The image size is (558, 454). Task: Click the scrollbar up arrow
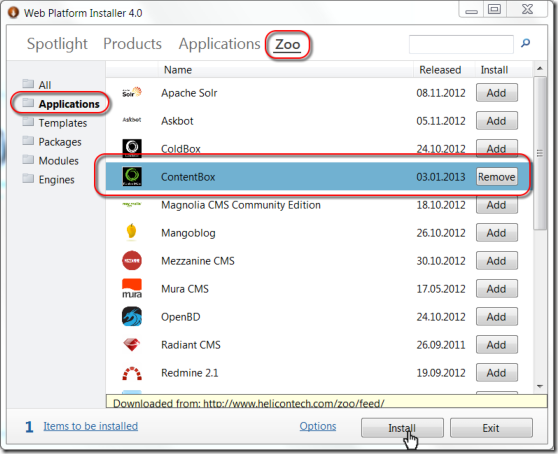pyautogui.click(x=540, y=69)
